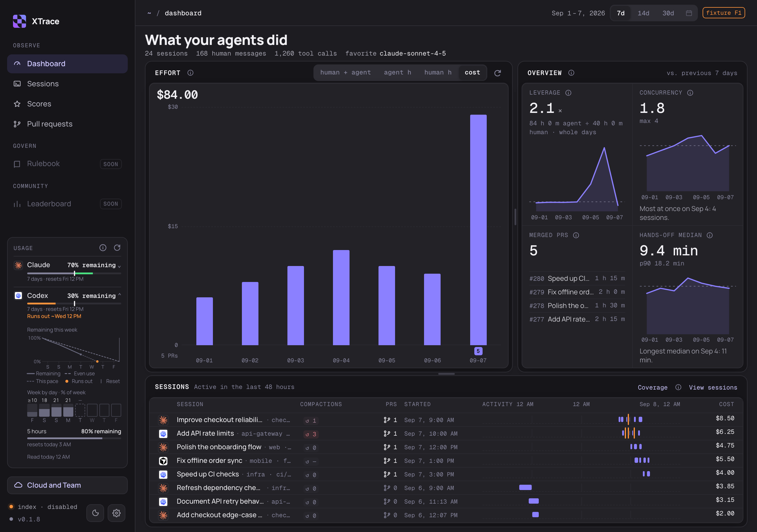Click the Leverage info icon
This screenshot has width=757, height=532.
tap(568, 93)
